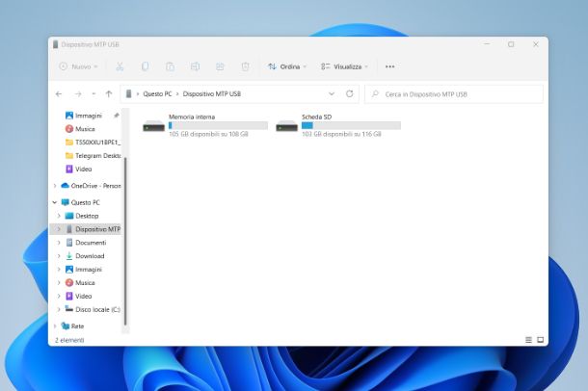The image size is (588, 391).
Task: Click '105 GB disponibili su 108 GB' text
Action: tap(208, 134)
